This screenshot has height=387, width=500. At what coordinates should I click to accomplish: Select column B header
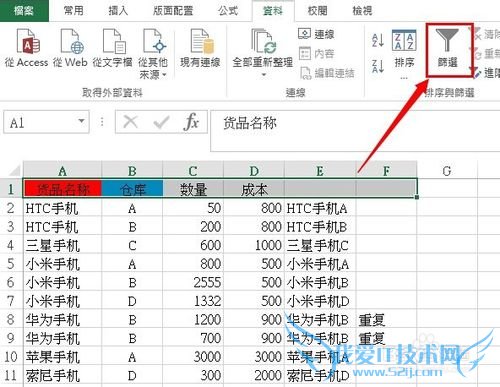tap(132, 171)
